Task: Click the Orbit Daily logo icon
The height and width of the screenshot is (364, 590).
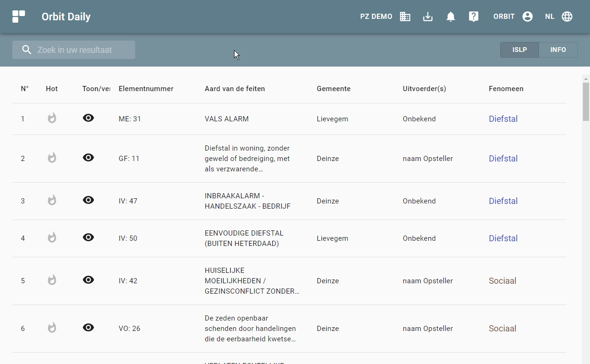Action: [18, 17]
